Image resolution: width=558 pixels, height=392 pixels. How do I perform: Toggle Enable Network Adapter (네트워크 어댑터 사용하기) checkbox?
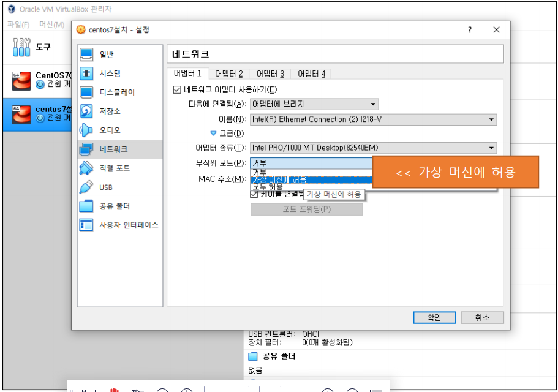tap(177, 89)
